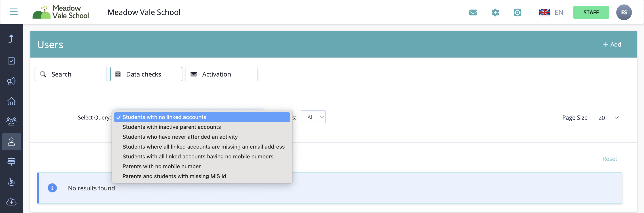Open the Page Size dropdown

pyautogui.click(x=608, y=118)
